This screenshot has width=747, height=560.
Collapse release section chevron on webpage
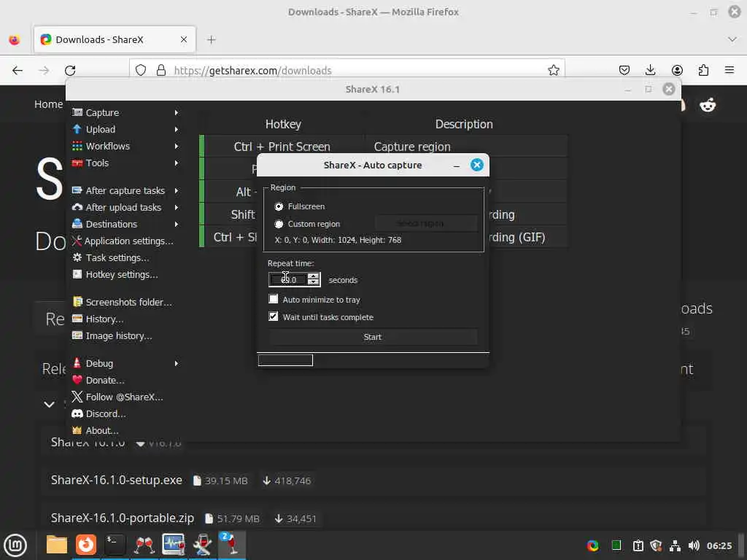[49, 404]
